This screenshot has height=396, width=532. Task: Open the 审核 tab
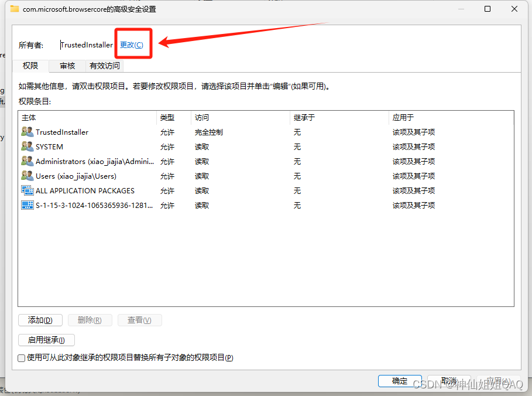(x=67, y=66)
